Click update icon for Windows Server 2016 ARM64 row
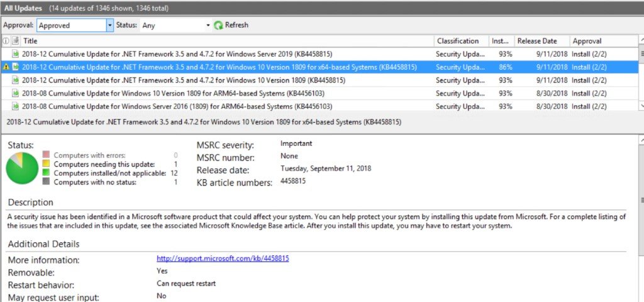644x302 pixels. pyautogui.click(x=16, y=106)
